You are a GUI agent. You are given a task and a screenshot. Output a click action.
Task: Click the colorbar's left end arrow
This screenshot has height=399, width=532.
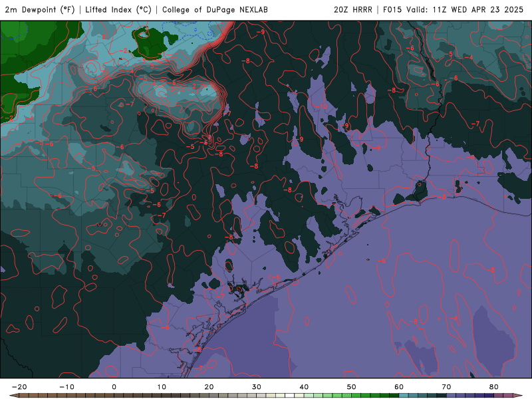tap(14, 396)
